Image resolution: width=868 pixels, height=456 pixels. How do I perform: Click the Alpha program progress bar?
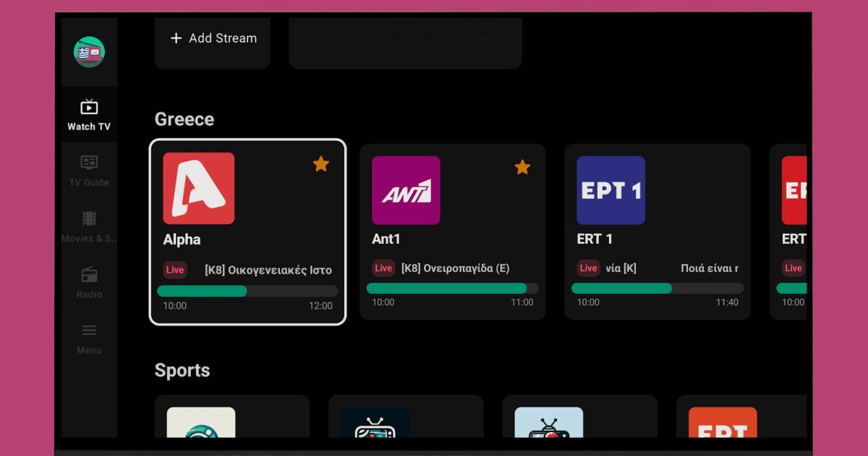pos(247,291)
